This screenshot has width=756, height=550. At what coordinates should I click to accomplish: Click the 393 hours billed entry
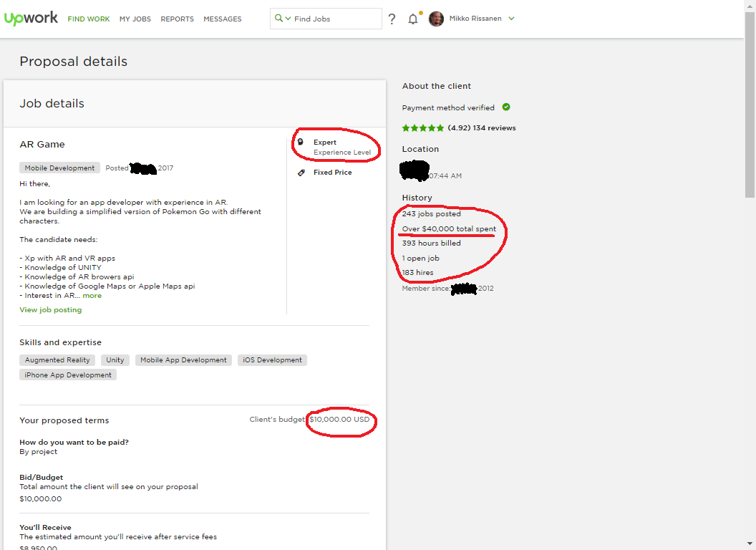click(x=432, y=243)
